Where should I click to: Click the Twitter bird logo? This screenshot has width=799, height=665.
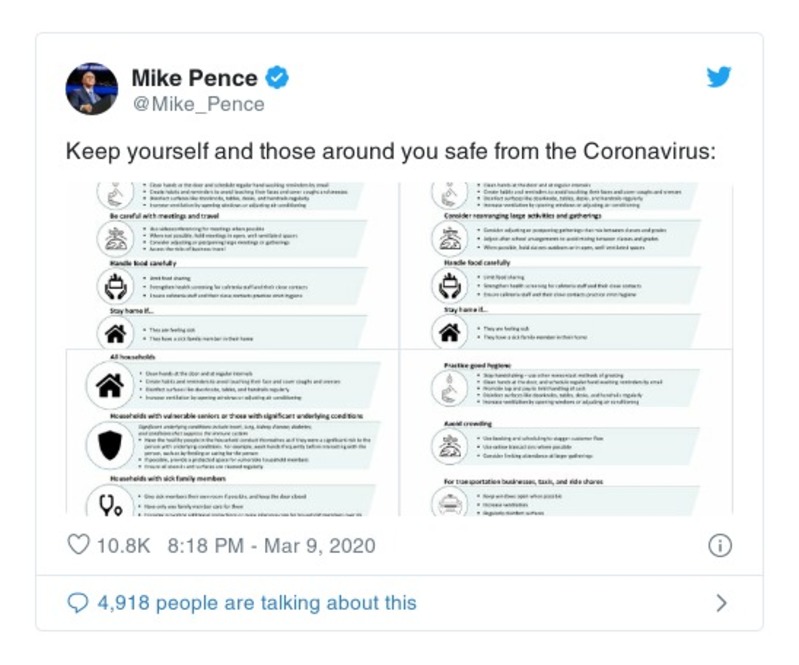click(718, 77)
